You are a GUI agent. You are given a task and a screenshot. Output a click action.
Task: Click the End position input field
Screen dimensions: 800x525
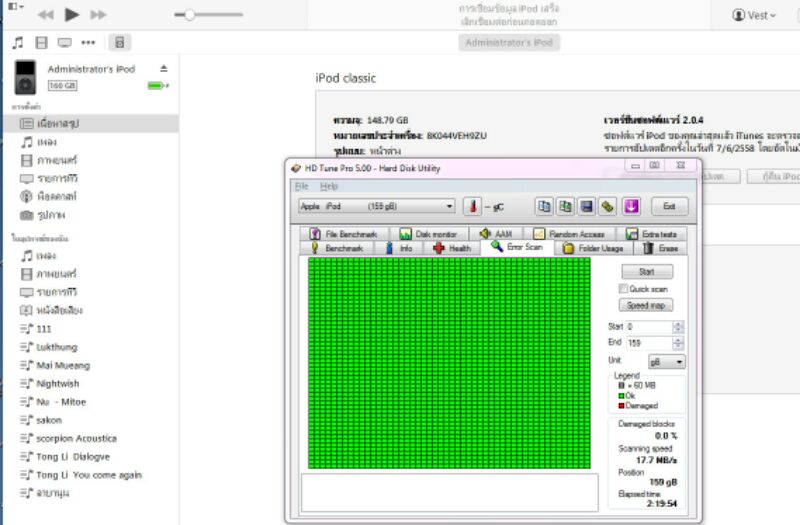pos(648,343)
